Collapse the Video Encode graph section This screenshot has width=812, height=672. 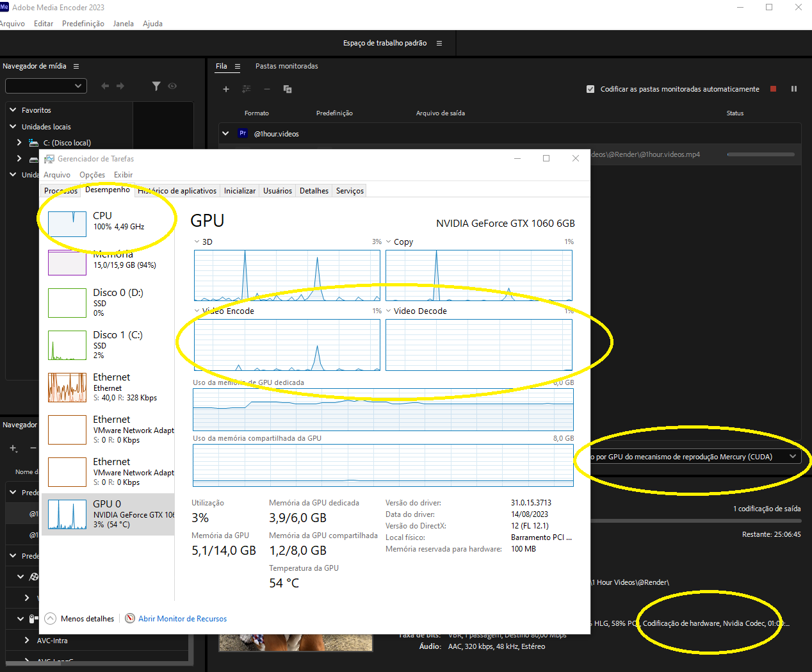pos(197,311)
